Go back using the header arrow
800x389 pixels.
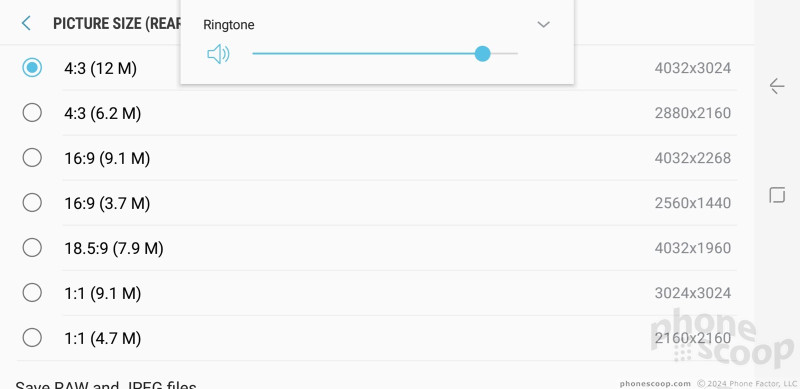pos(26,23)
